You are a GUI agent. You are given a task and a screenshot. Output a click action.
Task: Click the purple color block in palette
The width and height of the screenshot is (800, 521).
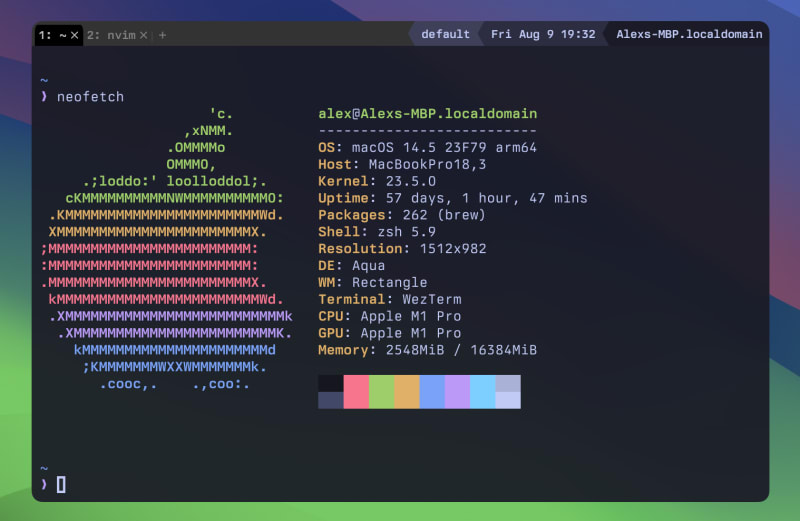click(457, 392)
